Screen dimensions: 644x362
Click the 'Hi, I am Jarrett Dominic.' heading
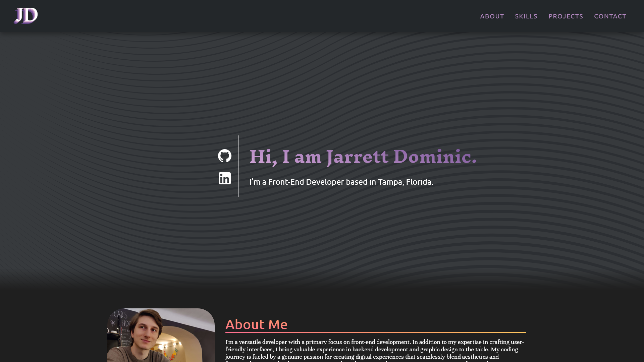pos(363,157)
